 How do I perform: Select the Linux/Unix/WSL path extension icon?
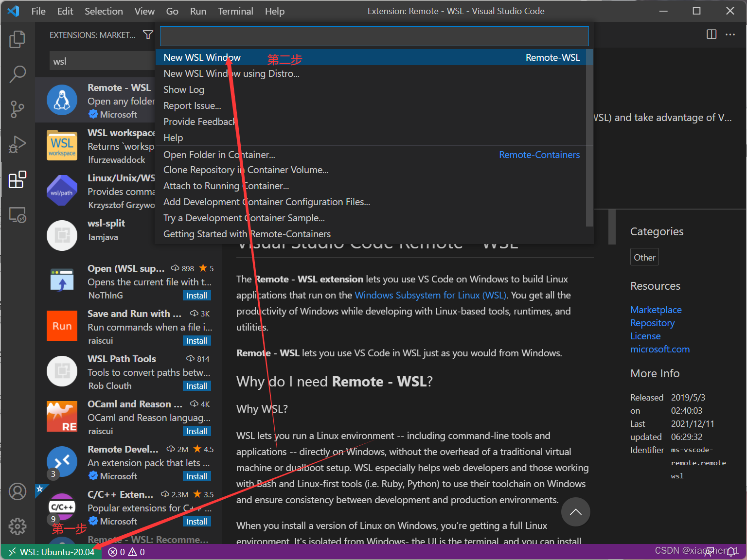[x=62, y=190]
